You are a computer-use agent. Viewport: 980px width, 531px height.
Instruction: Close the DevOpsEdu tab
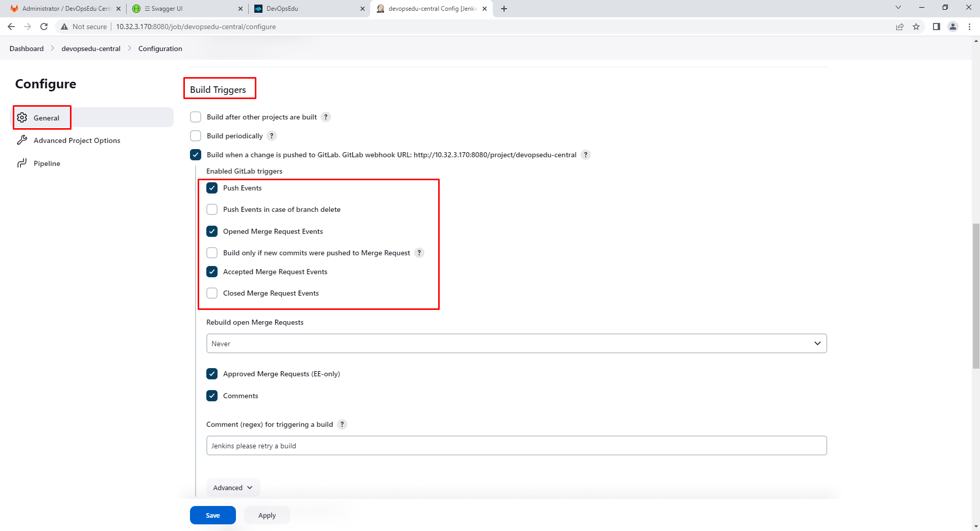click(x=363, y=9)
